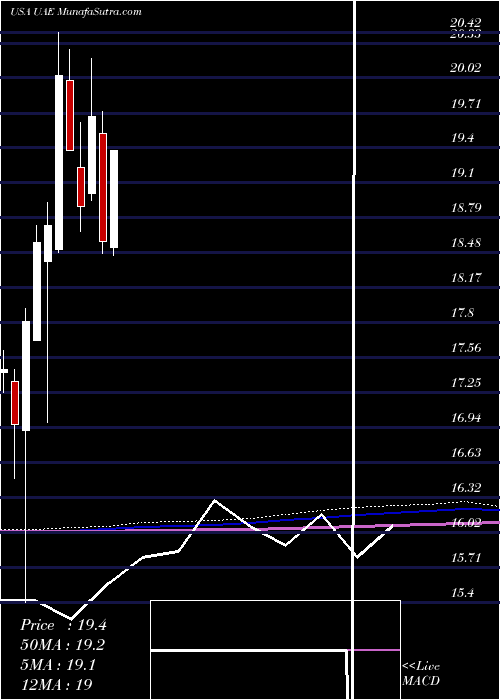Viewport: 500px width, 700px height.
Task: Select the last white candlestick on the right
Action: pos(114,199)
